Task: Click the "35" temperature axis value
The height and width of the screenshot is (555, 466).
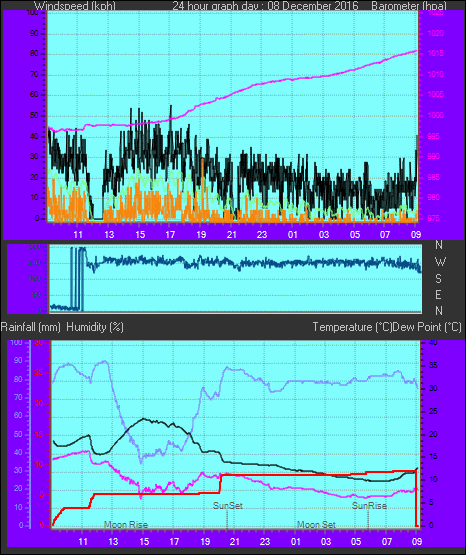Action: [x=433, y=366]
